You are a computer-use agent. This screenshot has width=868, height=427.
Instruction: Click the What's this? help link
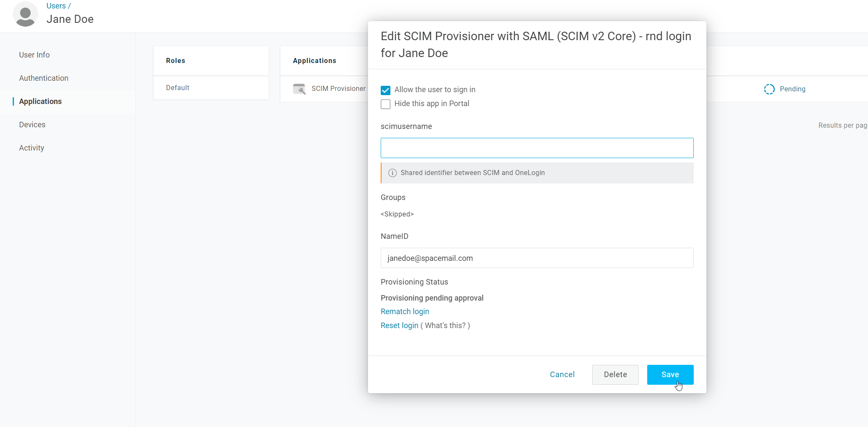[445, 326]
